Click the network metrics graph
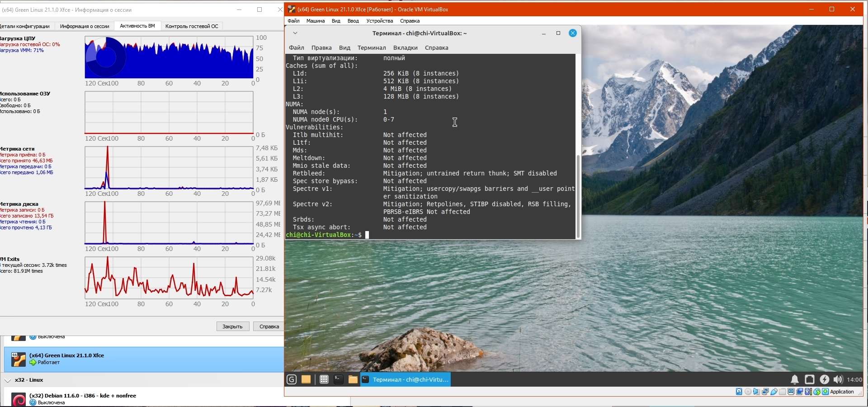Screen dimensions: 868x407 (x=169, y=168)
